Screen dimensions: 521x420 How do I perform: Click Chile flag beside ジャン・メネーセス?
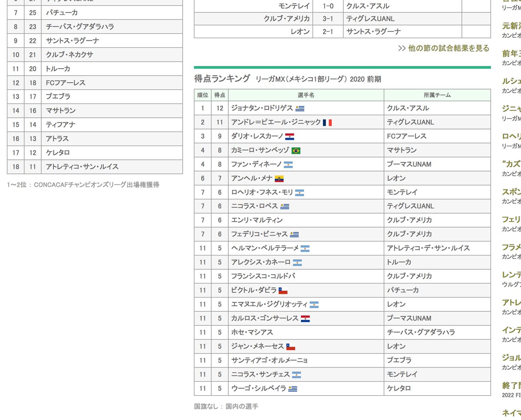pyautogui.click(x=291, y=347)
